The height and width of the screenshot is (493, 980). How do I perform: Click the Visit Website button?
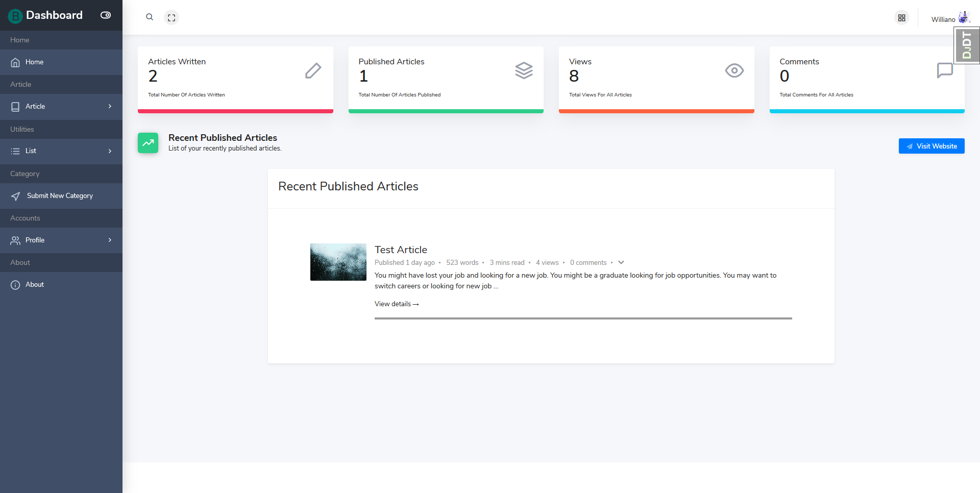(932, 146)
